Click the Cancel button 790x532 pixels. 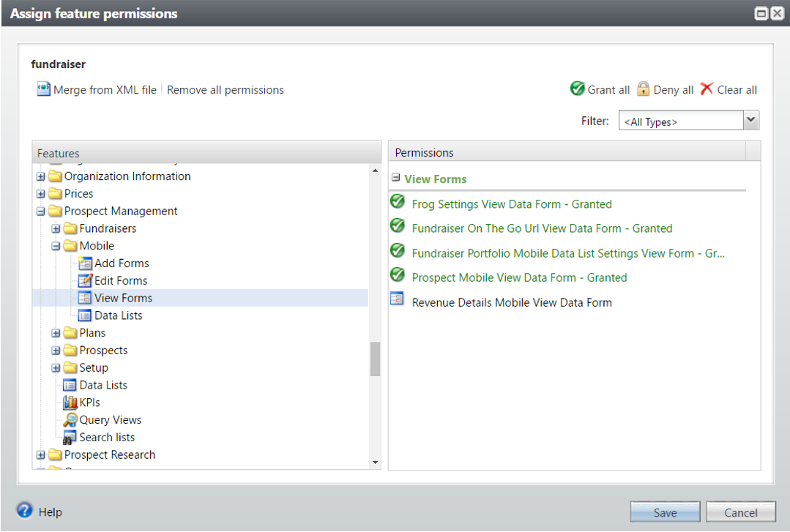coord(741,512)
